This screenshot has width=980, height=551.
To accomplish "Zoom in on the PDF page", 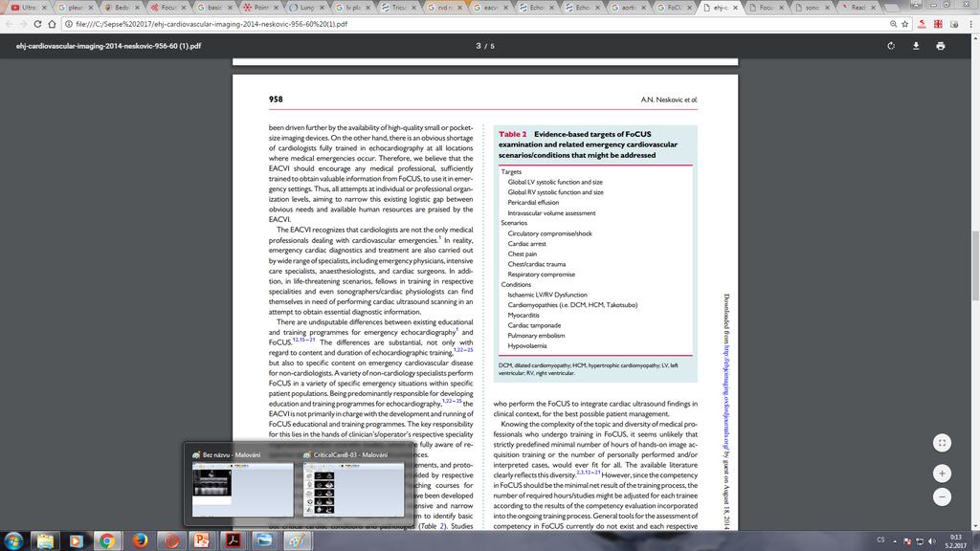I will [x=942, y=474].
